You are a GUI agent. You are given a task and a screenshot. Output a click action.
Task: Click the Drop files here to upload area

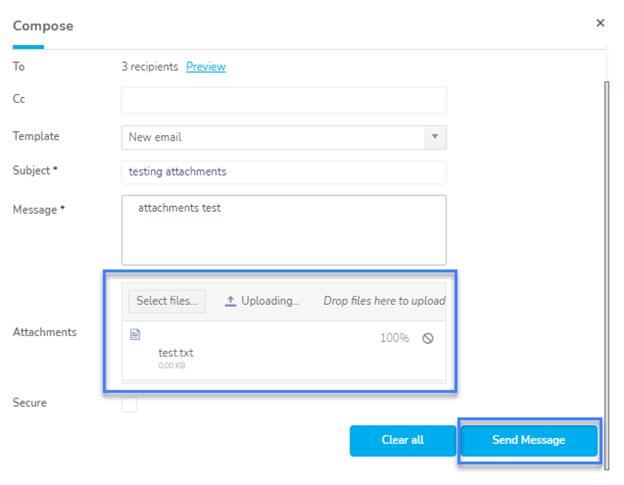coord(384,301)
